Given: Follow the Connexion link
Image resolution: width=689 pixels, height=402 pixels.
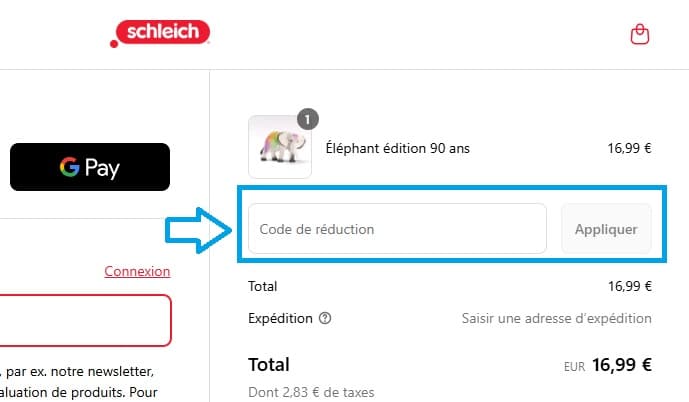Looking at the screenshot, I should (137, 271).
